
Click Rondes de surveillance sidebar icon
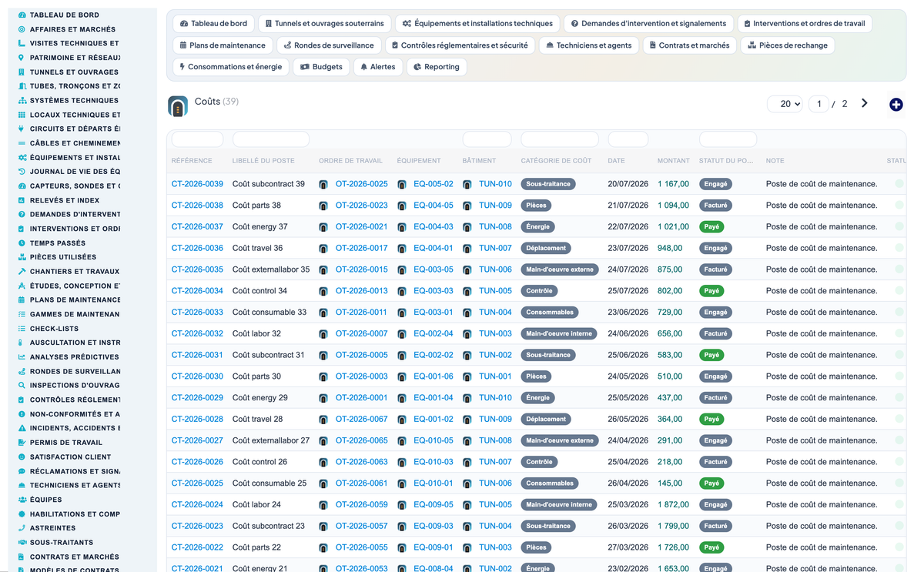click(22, 371)
